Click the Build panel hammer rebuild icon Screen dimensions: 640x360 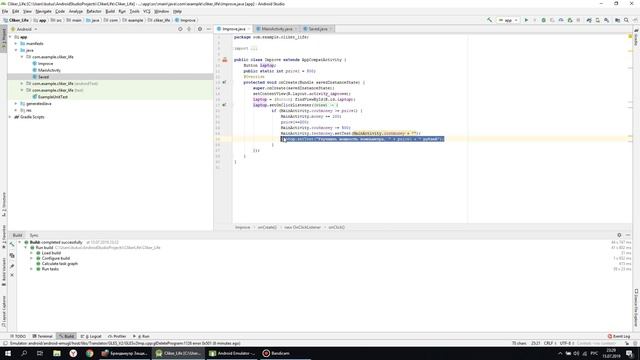coord(12,244)
